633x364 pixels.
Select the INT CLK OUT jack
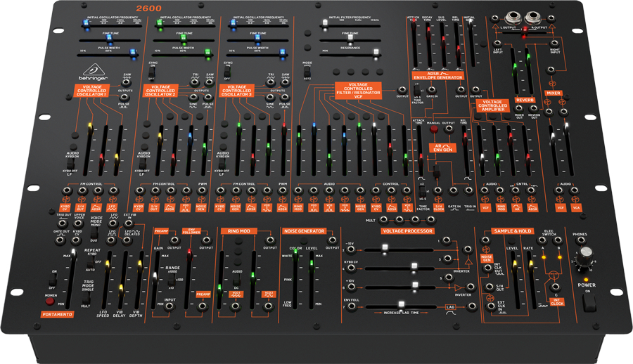(x=489, y=268)
